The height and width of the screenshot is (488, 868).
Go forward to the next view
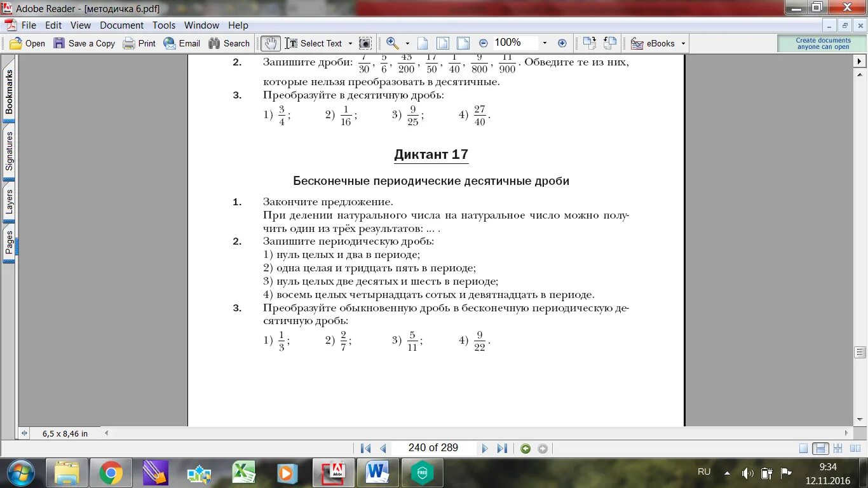click(x=543, y=448)
